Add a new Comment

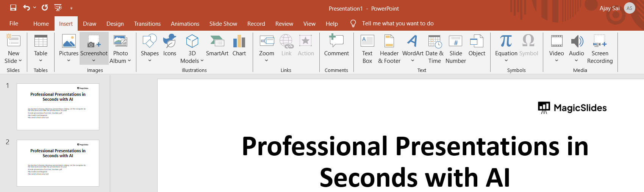[x=336, y=45]
